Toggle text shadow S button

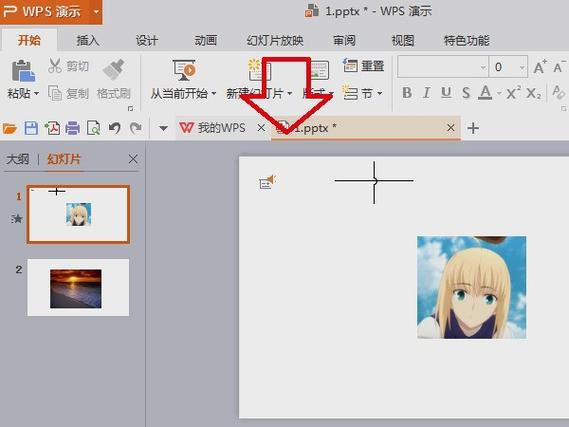coord(466,93)
